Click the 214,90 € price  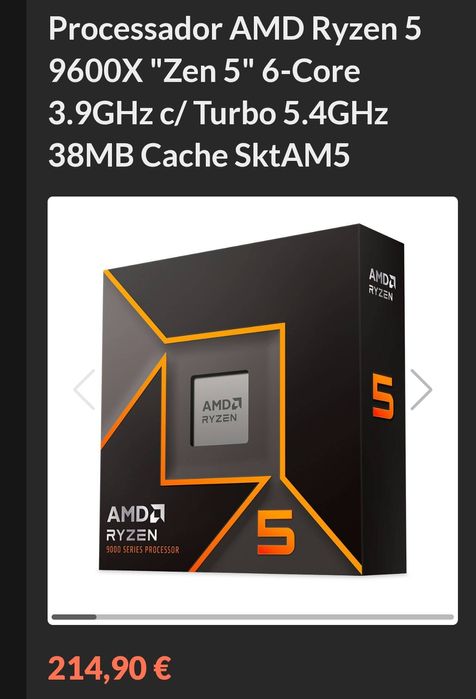[110, 668]
